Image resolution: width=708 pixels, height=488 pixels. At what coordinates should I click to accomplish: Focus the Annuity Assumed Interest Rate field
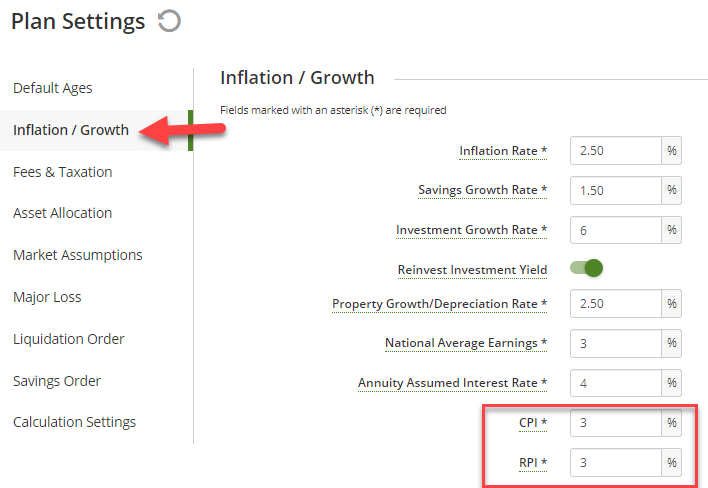[616, 383]
